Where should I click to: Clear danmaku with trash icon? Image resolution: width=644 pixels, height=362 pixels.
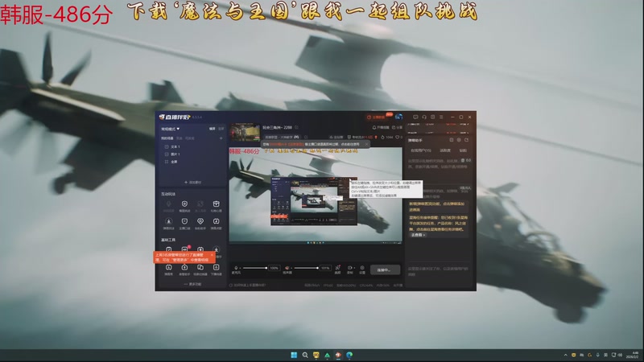point(463,160)
